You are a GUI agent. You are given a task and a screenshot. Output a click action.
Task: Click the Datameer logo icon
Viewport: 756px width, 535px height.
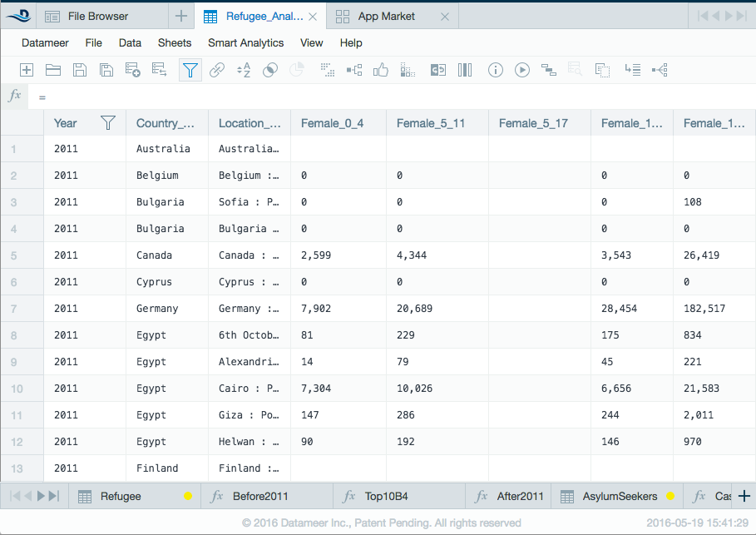point(19,16)
